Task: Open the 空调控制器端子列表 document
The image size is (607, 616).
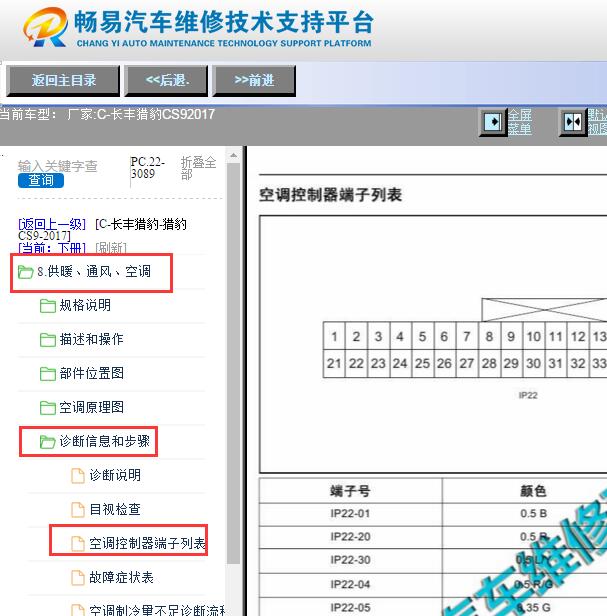Action: (x=147, y=543)
